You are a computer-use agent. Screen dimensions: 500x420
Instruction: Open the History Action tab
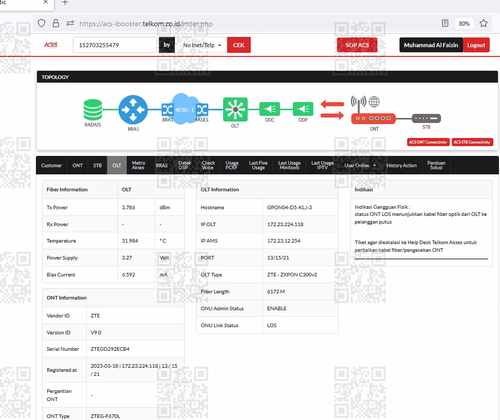coord(401,165)
